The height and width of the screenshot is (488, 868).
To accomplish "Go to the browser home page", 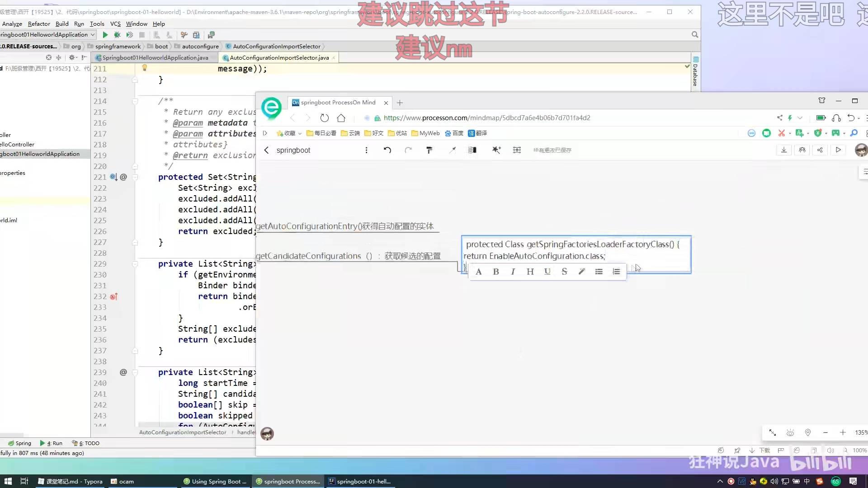I will 341,118.
